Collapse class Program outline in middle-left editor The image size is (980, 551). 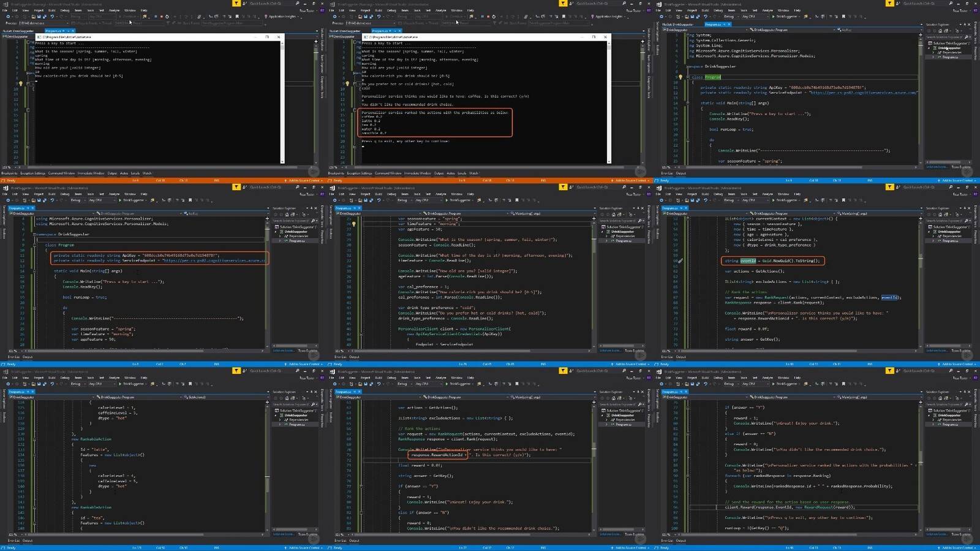(x=34, y=245)
